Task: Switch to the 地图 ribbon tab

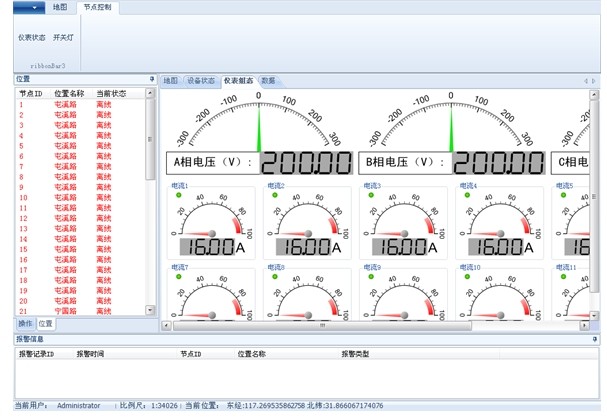Action: click(60, 7)
